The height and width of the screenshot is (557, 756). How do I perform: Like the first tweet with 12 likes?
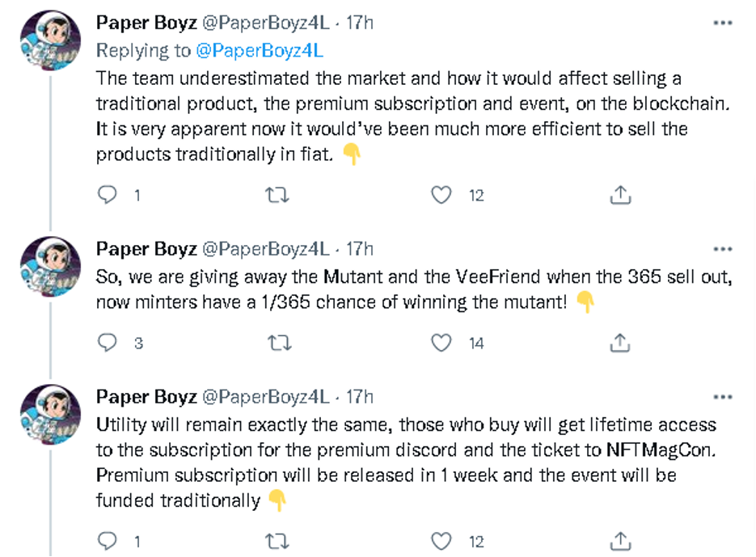(x=441, y=195)
